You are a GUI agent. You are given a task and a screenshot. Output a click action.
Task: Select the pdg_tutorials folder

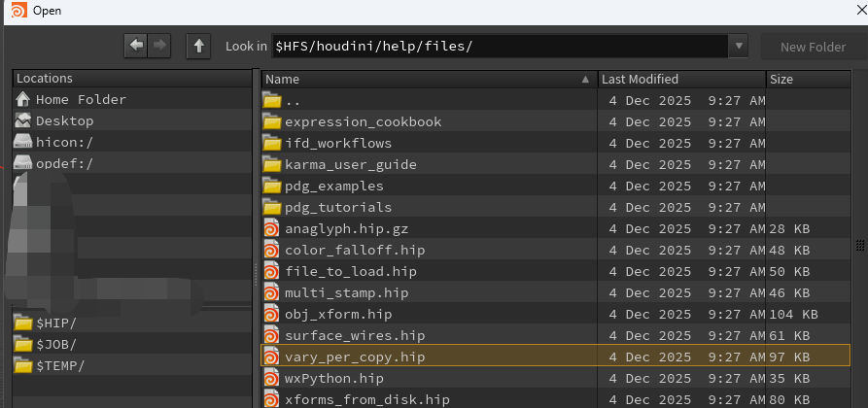pyautogui.click(x=555, y=208)
